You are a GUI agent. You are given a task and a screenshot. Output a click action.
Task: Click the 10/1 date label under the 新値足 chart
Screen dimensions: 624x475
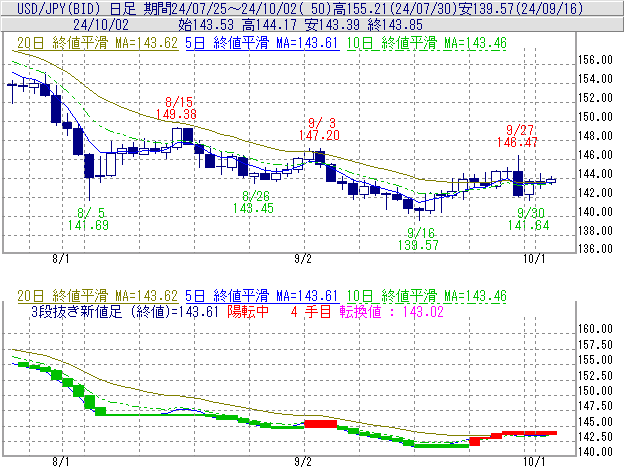tap(534, 462)
